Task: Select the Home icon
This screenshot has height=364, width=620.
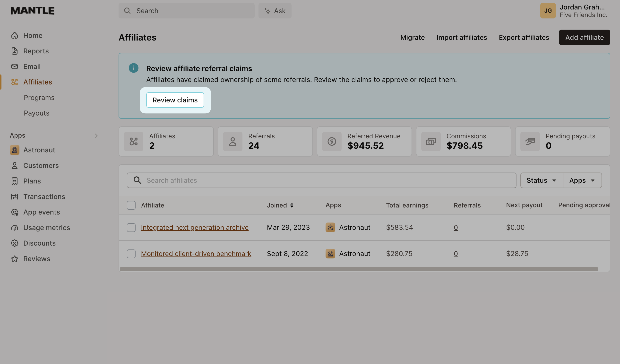Action: (15, 35)
